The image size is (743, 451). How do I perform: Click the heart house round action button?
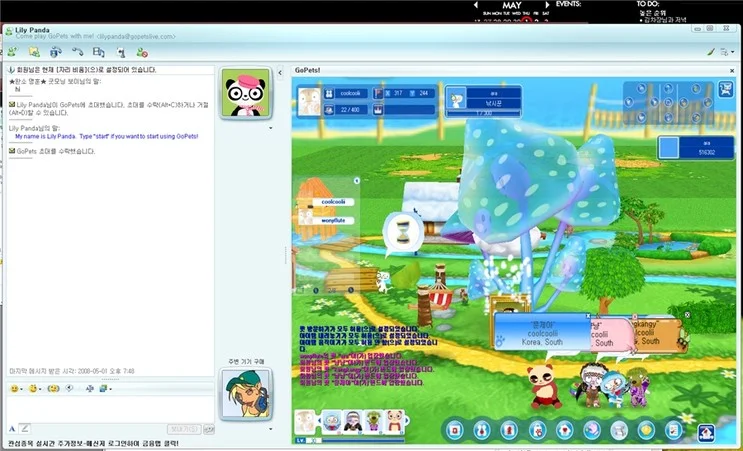pyautogui.click(x=565, y=430)
